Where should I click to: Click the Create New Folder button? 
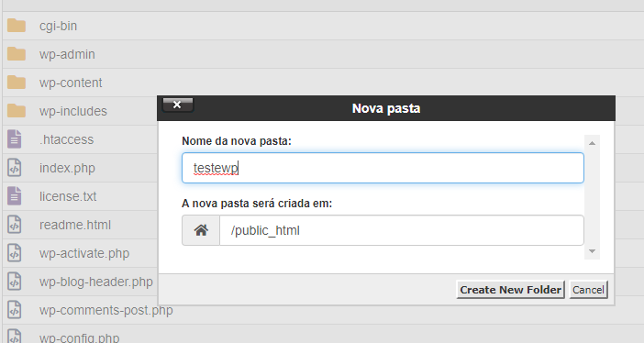point(510,290)
